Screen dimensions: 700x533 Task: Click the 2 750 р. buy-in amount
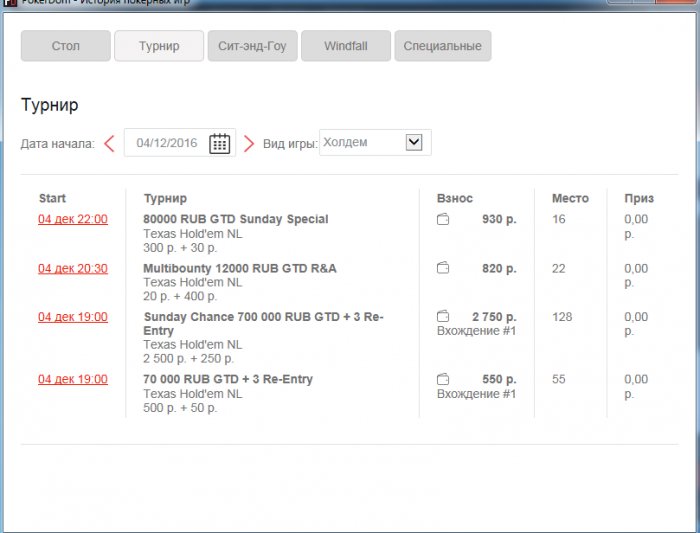[494, 317]
